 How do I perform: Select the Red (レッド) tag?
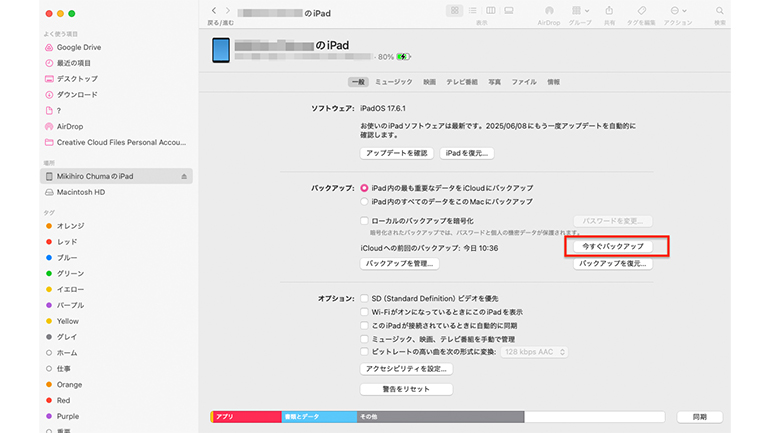click(61, 242)
